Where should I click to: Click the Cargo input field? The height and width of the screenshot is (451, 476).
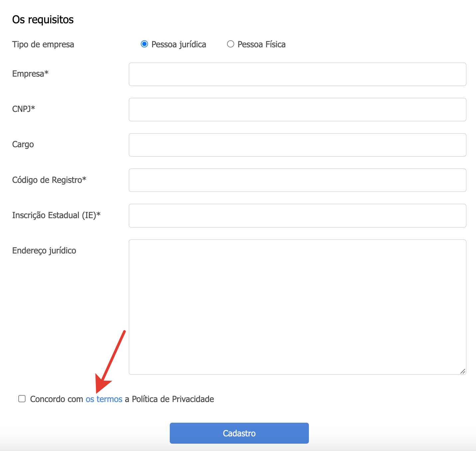coord(297,145)
